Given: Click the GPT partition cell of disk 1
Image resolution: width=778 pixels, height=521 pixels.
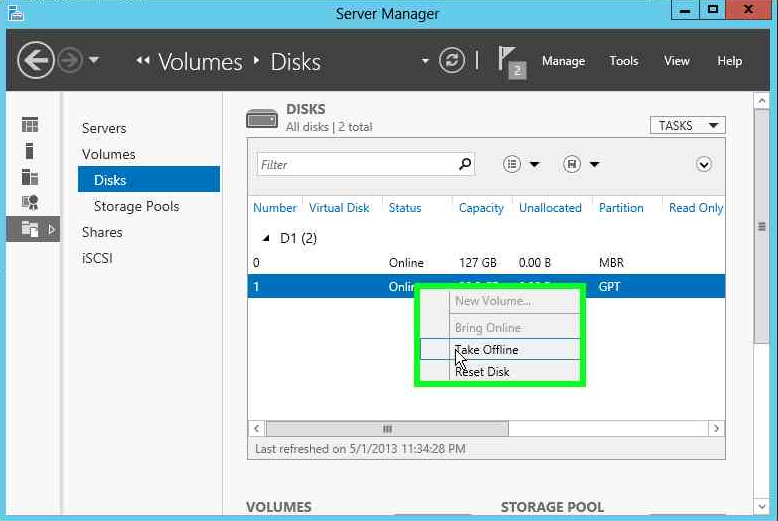Looking at the screenshot, I should (x=609, y=286).
